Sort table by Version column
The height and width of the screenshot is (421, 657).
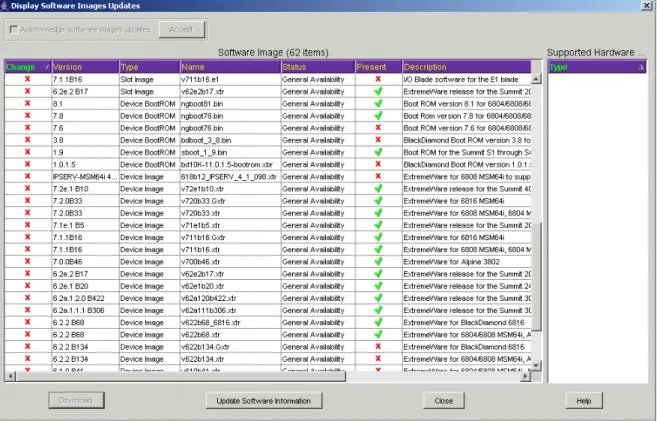pyautogui.click(x=85, y=67)
